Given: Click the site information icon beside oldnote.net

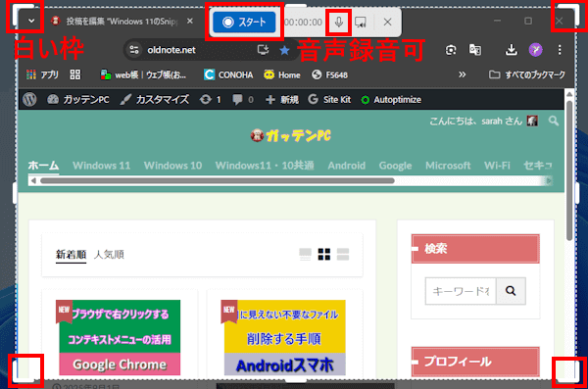Looking at the screenshot, I should point(134,50).
